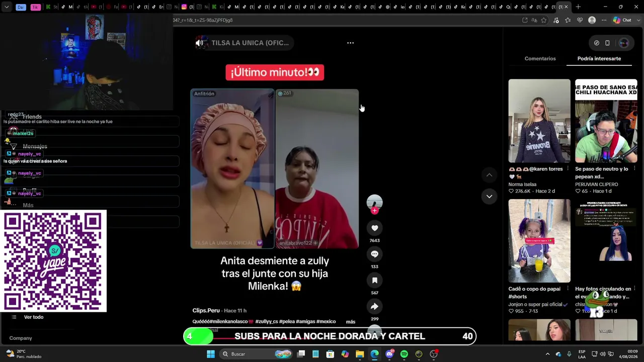Open the TILSA LA UNICA sound title
The image size is (644, 362).
pos(250,43)
